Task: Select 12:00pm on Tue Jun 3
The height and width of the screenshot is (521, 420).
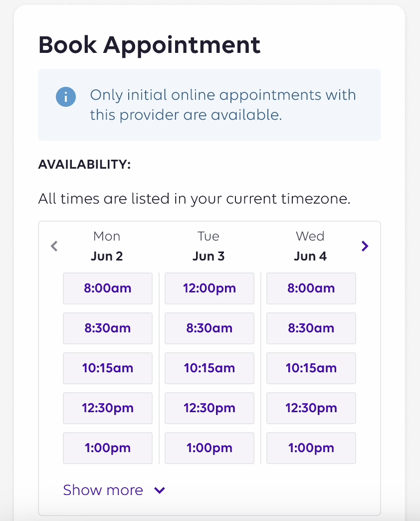Action: point(210,288)
